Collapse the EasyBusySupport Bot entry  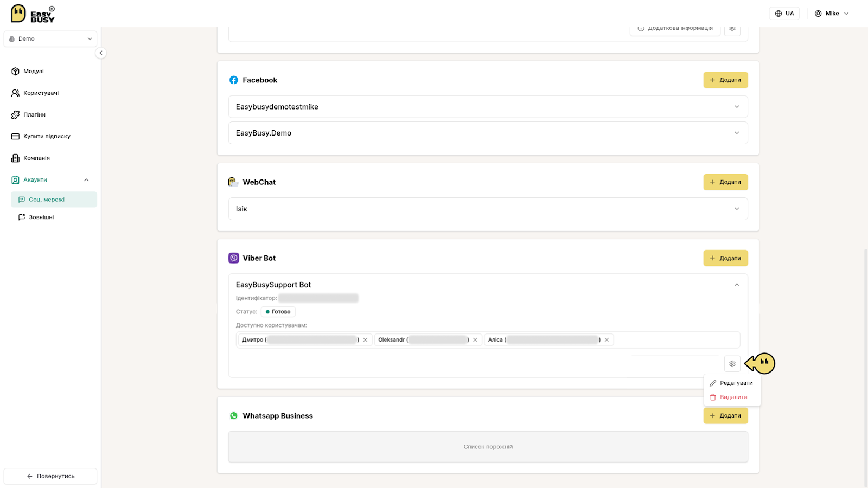point(737,285)
